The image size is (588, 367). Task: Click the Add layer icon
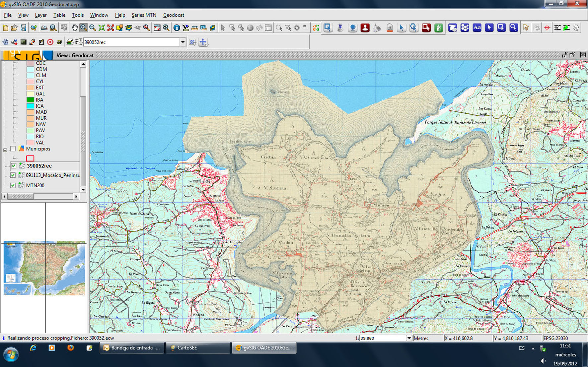point(34,28)
